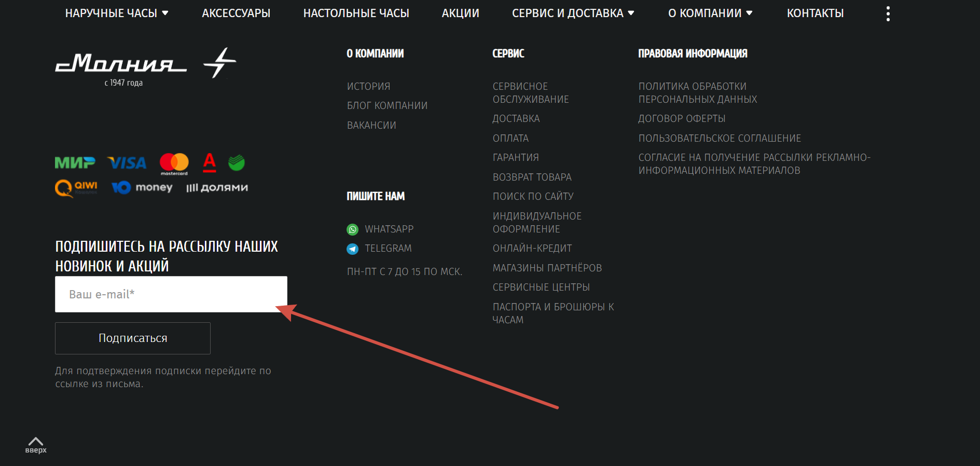Click the Alfa-Bank red A icon
980x466 pixels.
tap(210, 162)
